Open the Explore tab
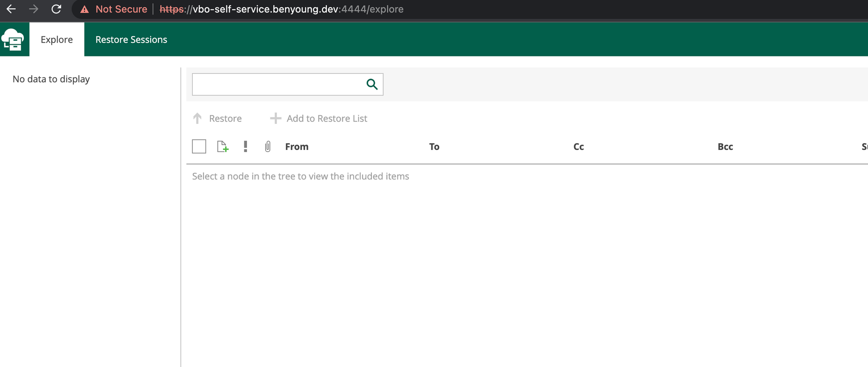Viewport: 868px width, 367px height. click(x=57, y=40)
